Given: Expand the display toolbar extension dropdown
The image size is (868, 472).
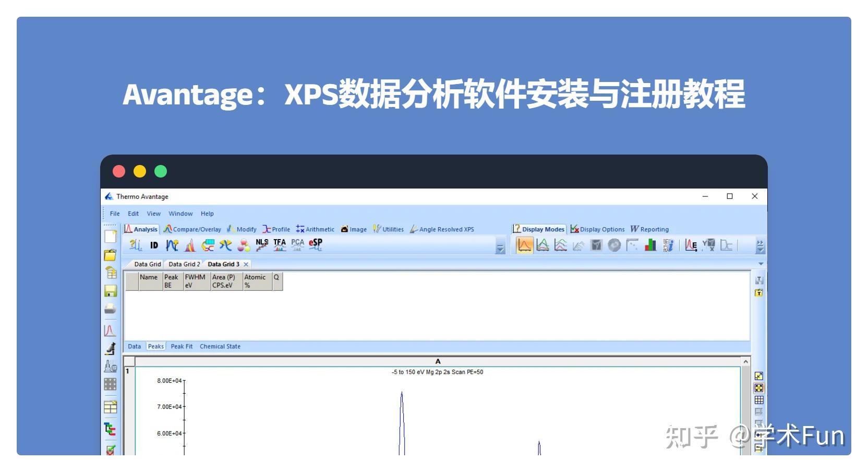Looking at the screenshot, I should (759, 245).
